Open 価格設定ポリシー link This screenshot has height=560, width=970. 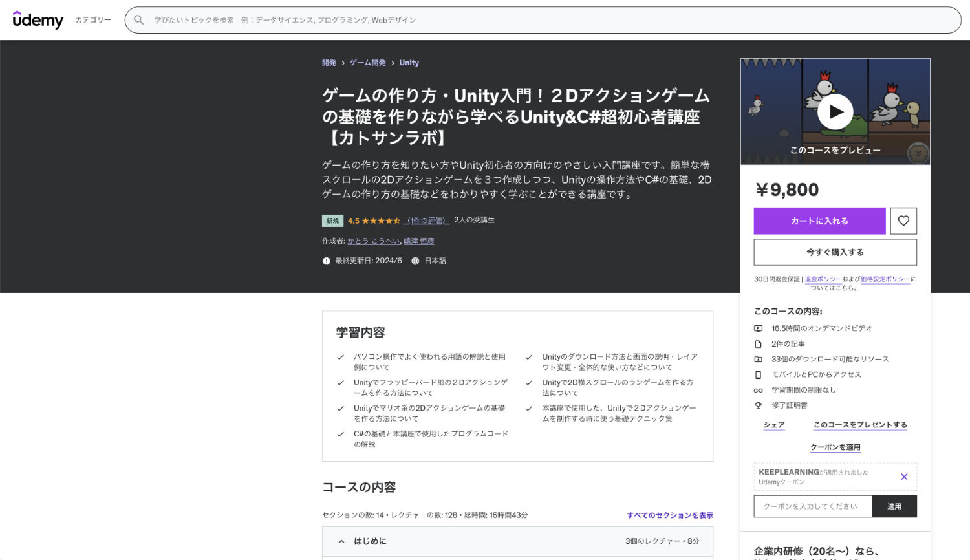(x=885, y=279)
